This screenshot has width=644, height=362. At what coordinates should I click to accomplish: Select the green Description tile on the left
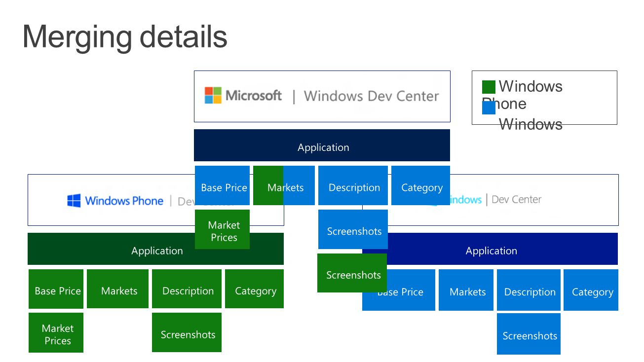pyautogui.click(x=187, y=289)
